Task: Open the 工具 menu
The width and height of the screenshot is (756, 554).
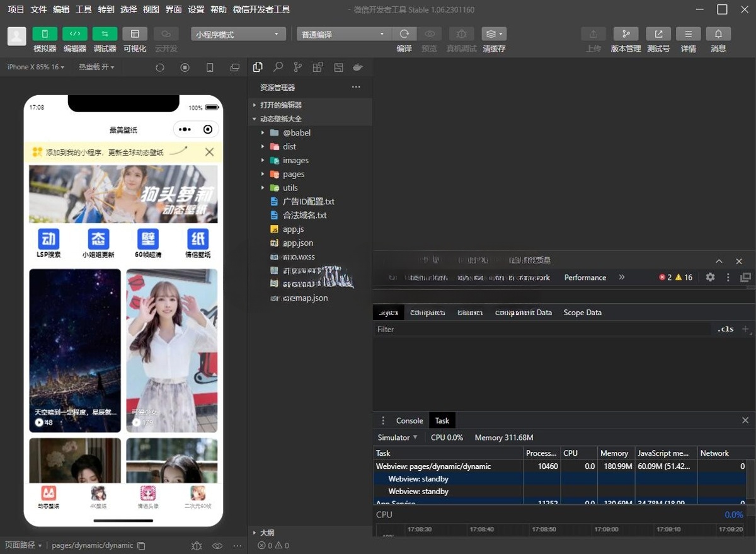Action: point(84,9)
